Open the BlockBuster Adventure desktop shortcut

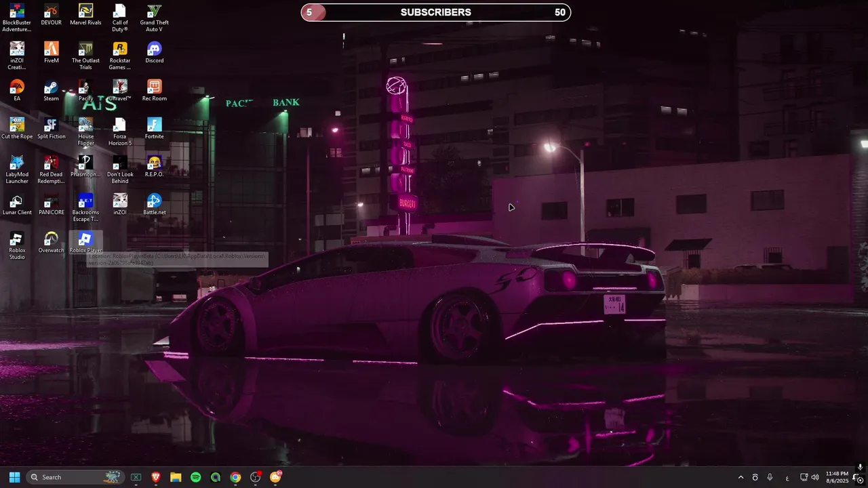(17, 18)
